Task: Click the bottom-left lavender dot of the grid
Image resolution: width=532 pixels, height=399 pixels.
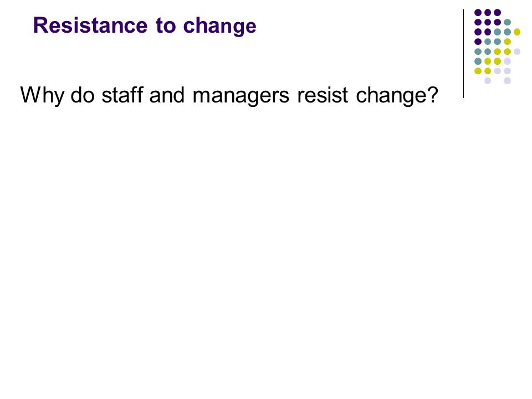Action: (488, 81)
